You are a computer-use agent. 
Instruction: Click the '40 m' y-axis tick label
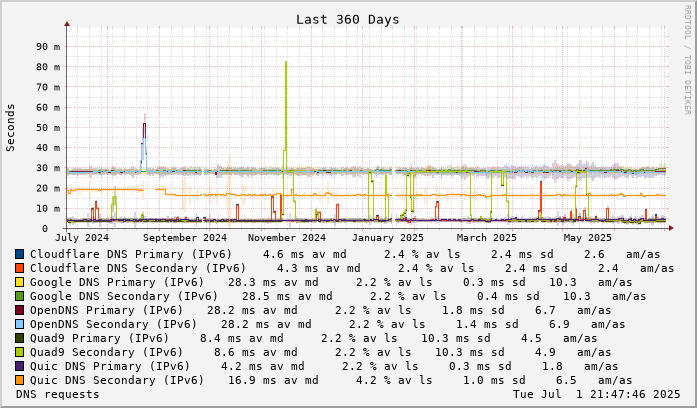coord(48,148)
